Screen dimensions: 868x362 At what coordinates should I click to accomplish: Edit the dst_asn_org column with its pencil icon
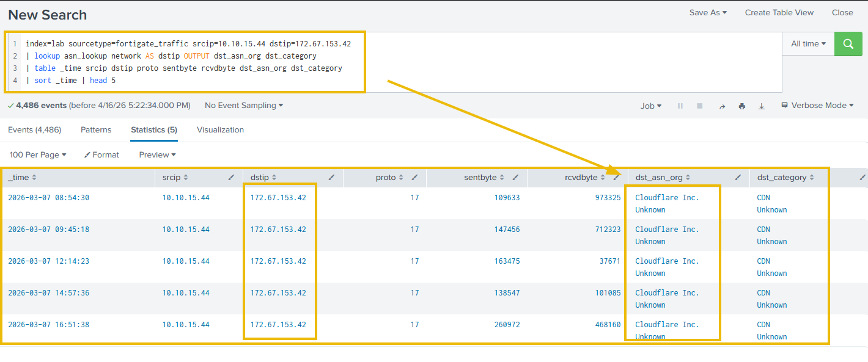[x=738, y=178]
